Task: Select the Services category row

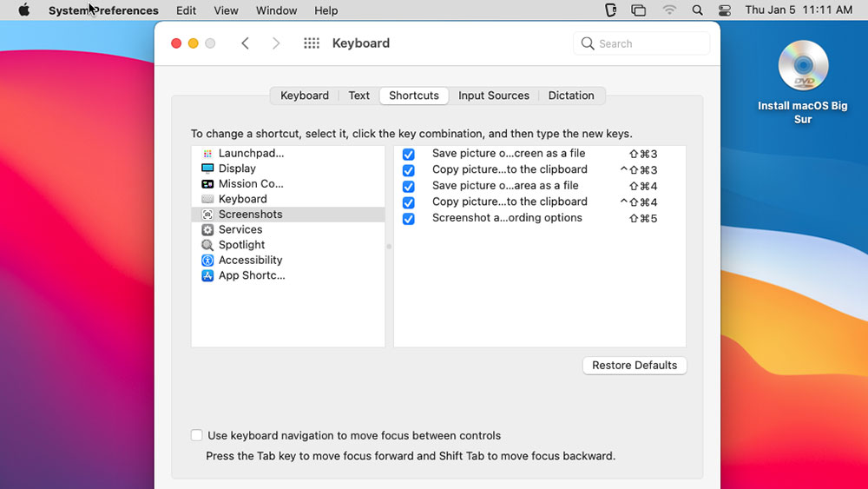Action: click(x=288, y=229)
